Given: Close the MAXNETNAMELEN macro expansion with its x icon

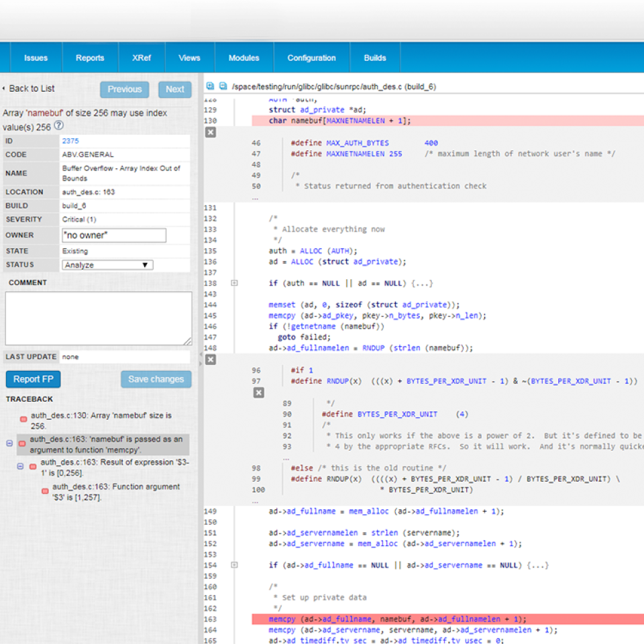Looking at the screenshot, I should click(210, 133).
